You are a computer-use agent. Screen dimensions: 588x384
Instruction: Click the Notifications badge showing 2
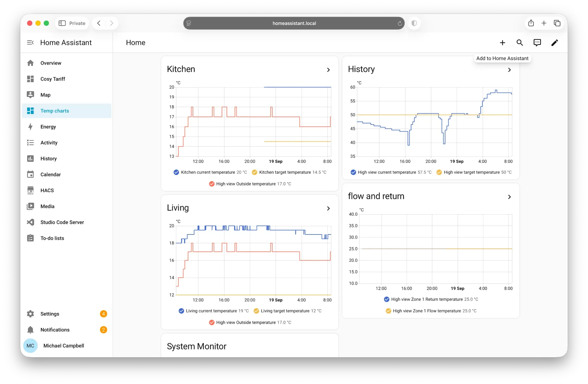tap(103, 330)
